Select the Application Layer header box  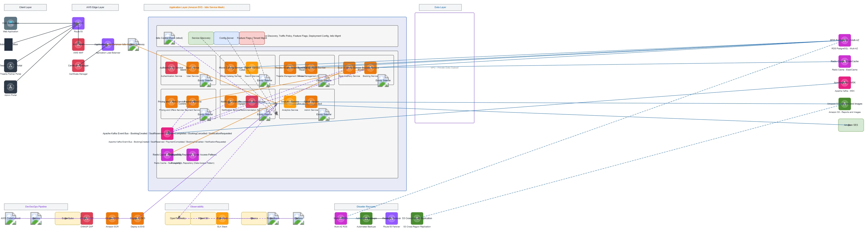[197, 7]
